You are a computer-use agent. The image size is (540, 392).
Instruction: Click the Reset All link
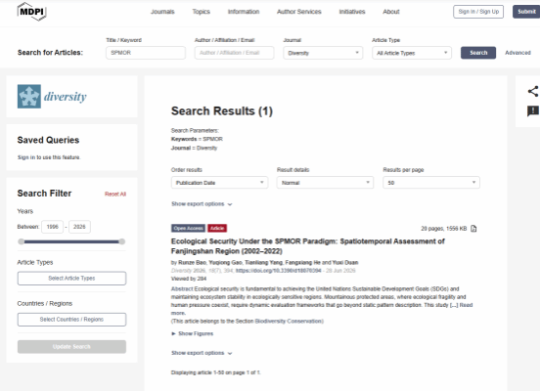(x=115, y=195)
